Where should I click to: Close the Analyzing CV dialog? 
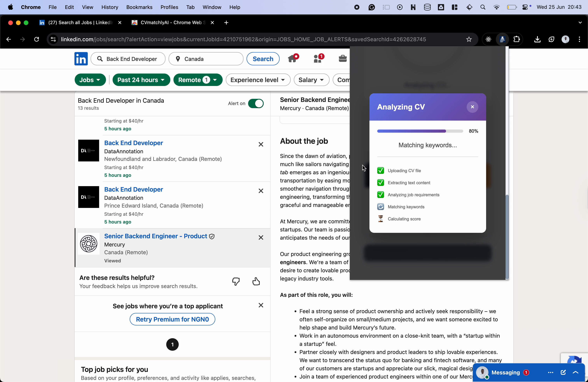472,107
